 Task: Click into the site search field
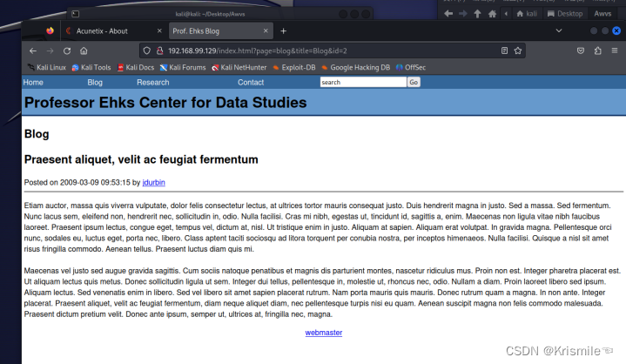363,82
